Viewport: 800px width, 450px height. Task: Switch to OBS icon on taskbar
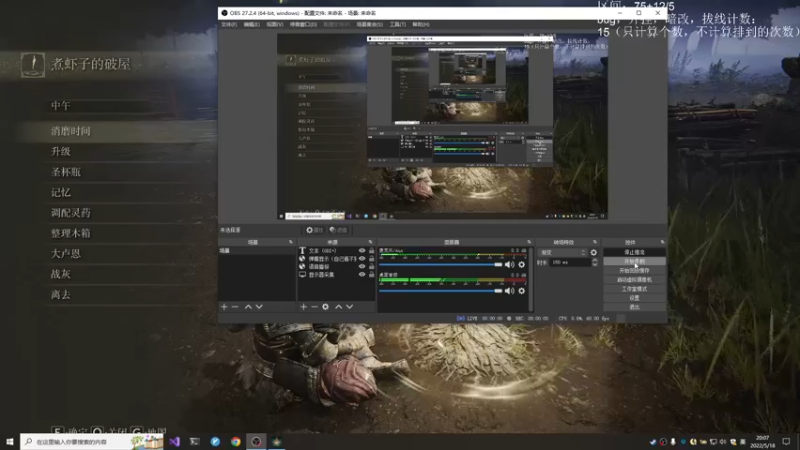[256, 441]
